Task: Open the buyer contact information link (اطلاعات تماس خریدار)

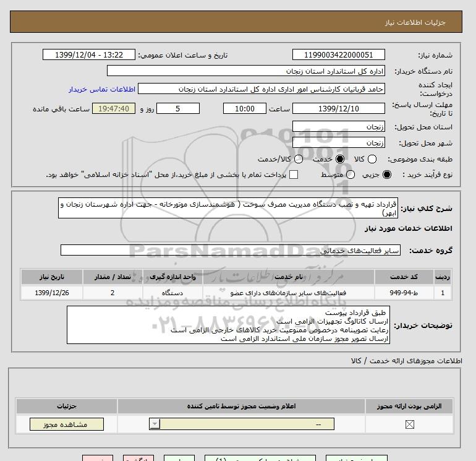Action: (x=102, y=89)
